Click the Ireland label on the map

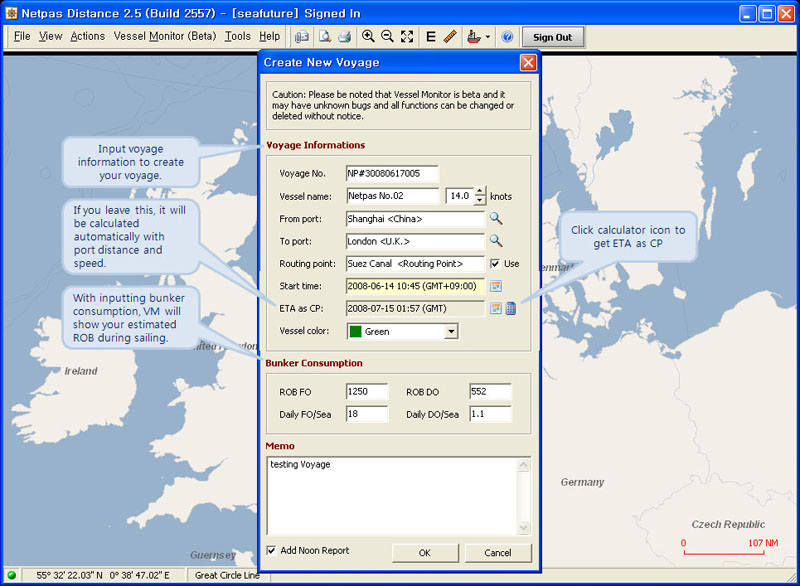pos(81,371)
